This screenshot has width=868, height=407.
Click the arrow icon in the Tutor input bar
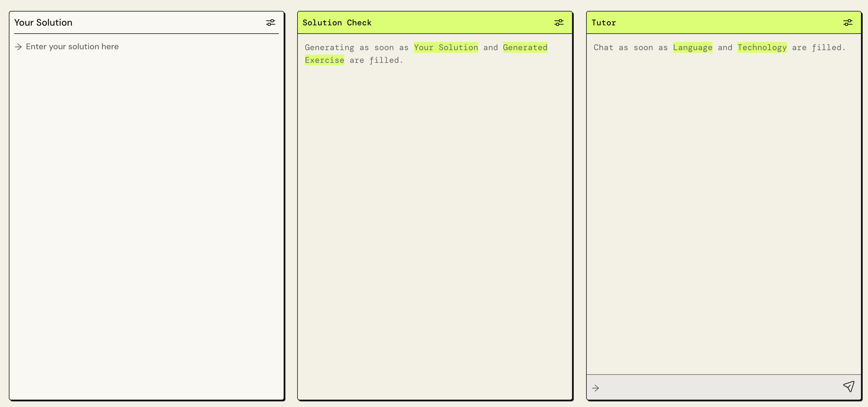coord(595,388)
